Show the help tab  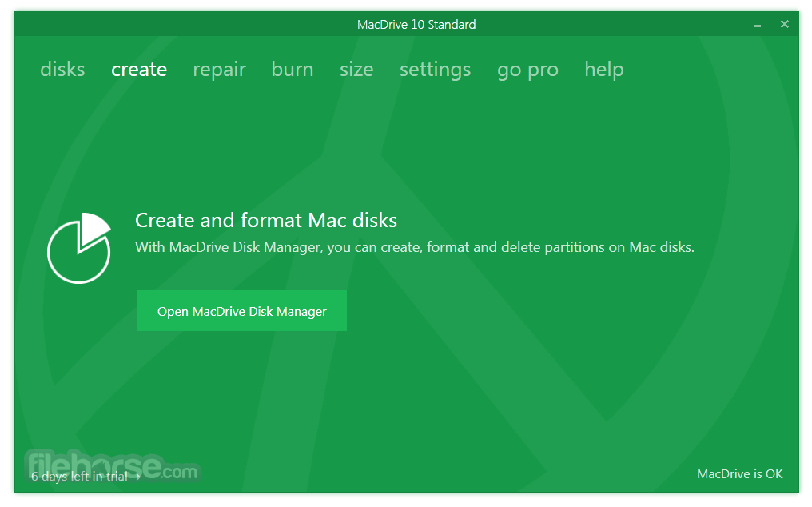tap(604, 69)
